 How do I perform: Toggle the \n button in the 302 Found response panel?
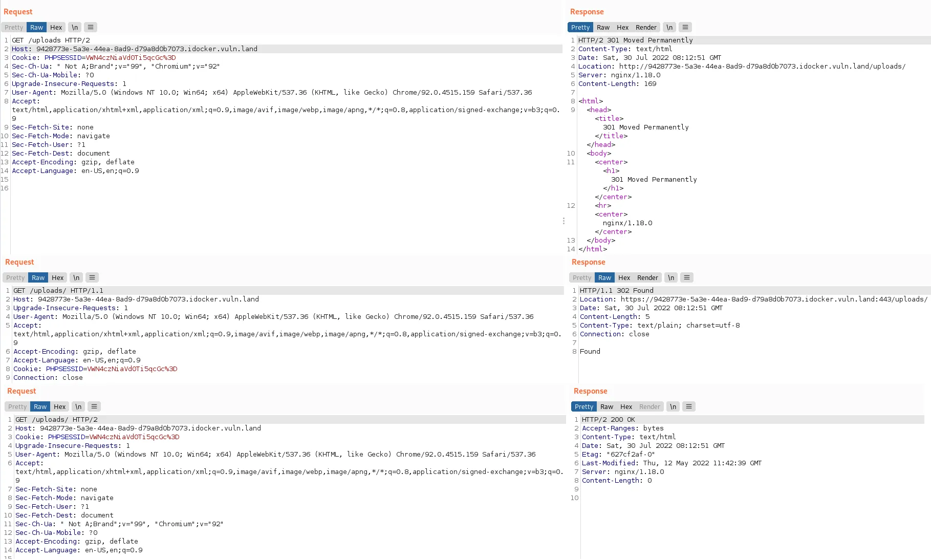[x=671, y=277]
